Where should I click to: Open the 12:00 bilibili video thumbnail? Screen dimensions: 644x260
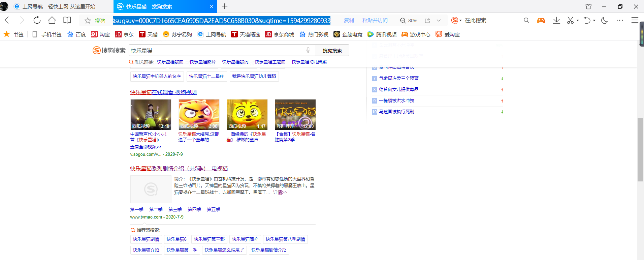click(295, 114)
